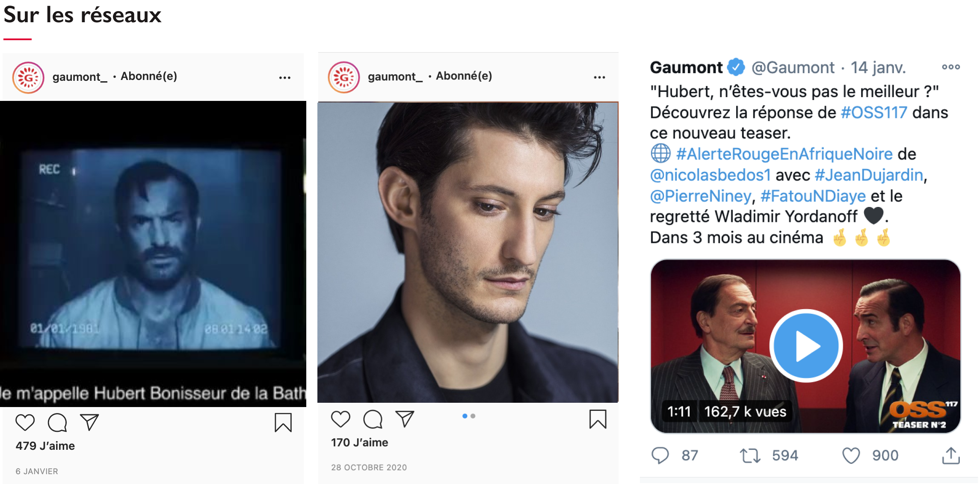Bookmark the Instagram post dated 6 Janvier
Viewport: 980px width, 484px height.
(x=283, y=422)
